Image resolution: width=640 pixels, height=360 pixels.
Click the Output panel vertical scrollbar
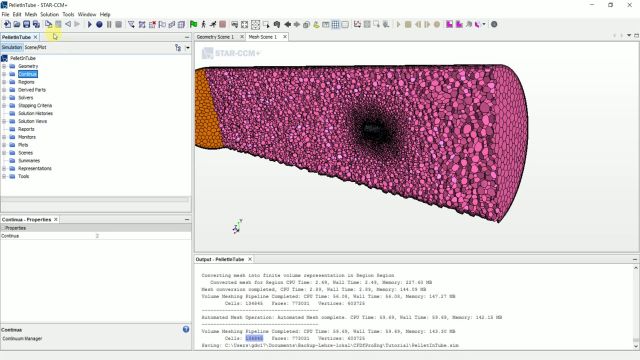click(636, 306)
